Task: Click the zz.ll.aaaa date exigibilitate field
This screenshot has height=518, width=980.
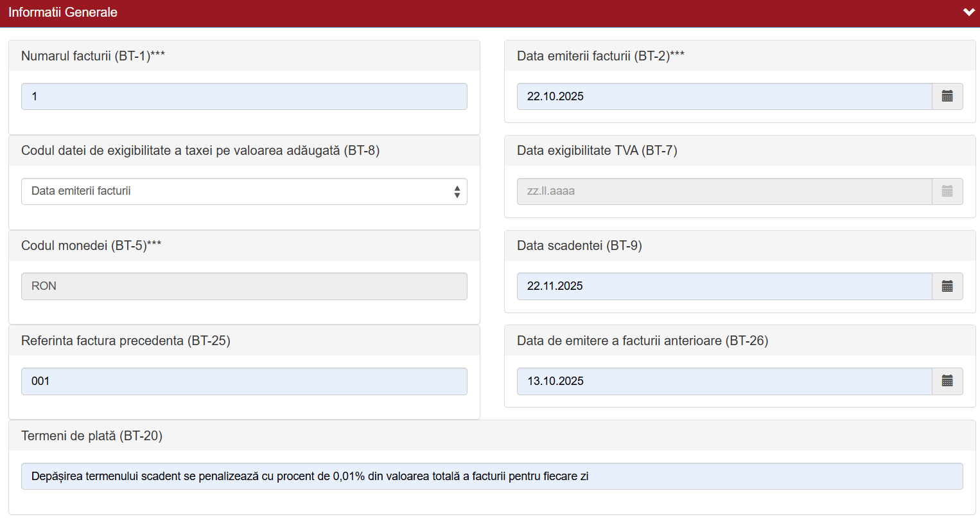Action: coord(724,192)
